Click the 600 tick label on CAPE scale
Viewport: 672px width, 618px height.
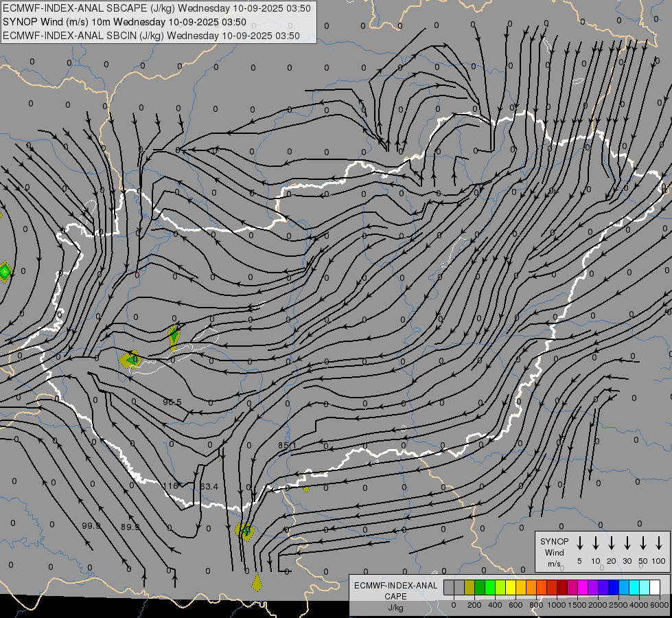pyautogui.click(x=515, y=605)
